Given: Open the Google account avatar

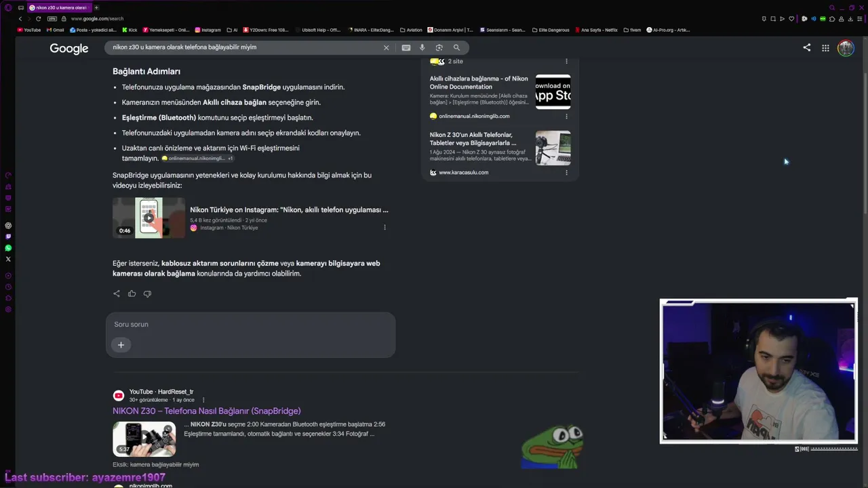Looking at the screenshot, I should (846, 48).
